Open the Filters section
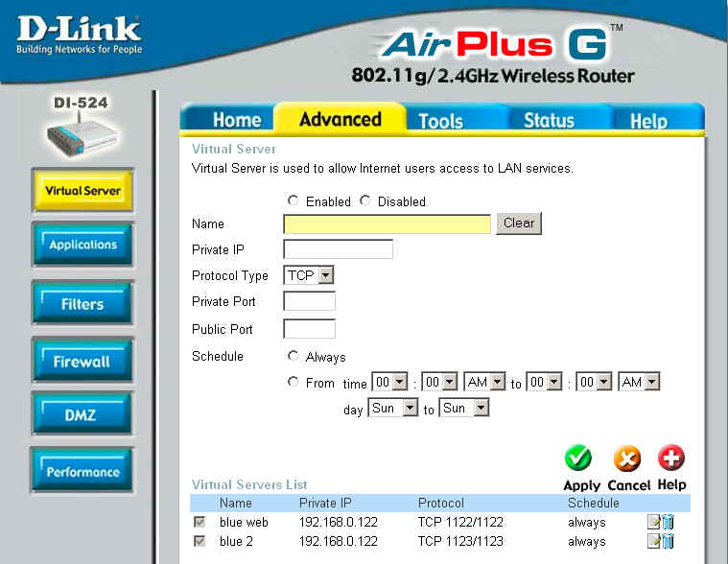 pyautogui.click(x=82, y=304)
